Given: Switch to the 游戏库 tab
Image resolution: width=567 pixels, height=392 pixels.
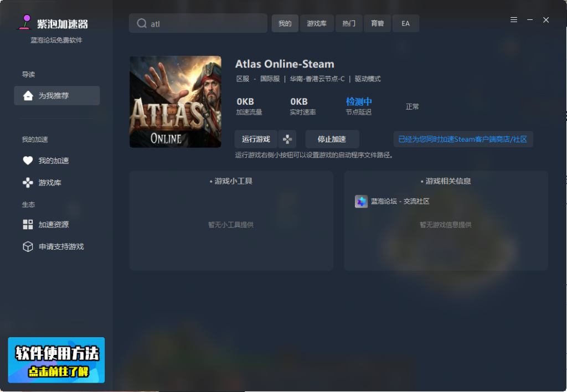Looking at the screenshot, I should [317, 23].
